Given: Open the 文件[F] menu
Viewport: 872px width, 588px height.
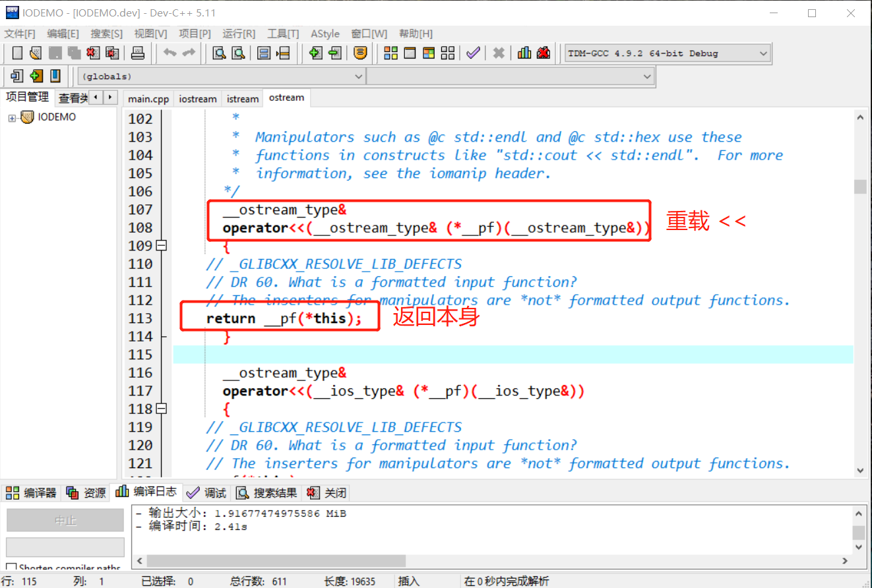Looking at the screenshot, I should (20, 34).
